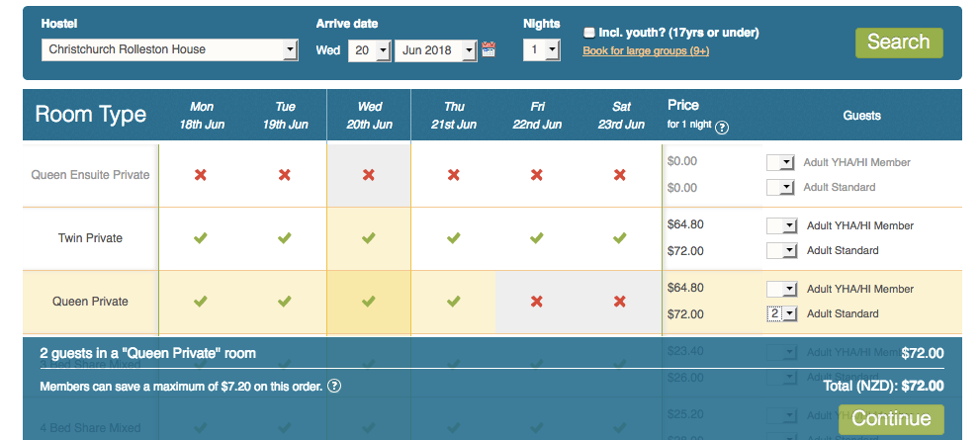Click the Twin Private room type label
Screen dimensions: 980x440
(90, 238)
